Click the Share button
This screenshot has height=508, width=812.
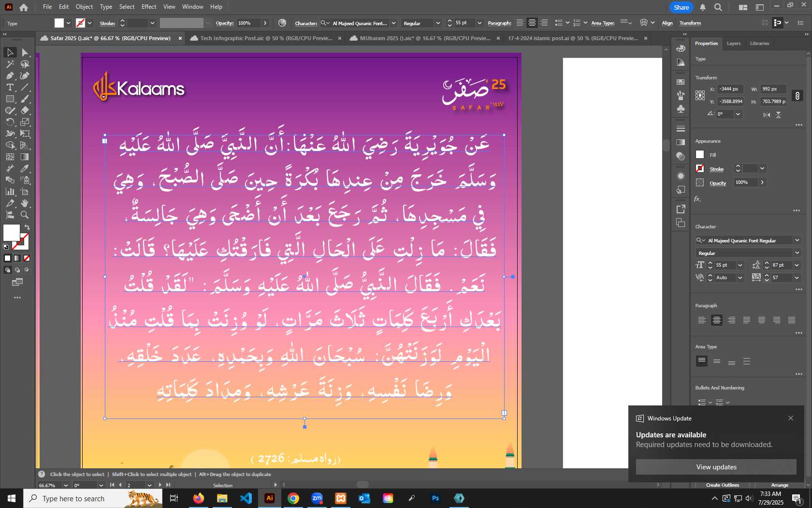coord(681,7)
